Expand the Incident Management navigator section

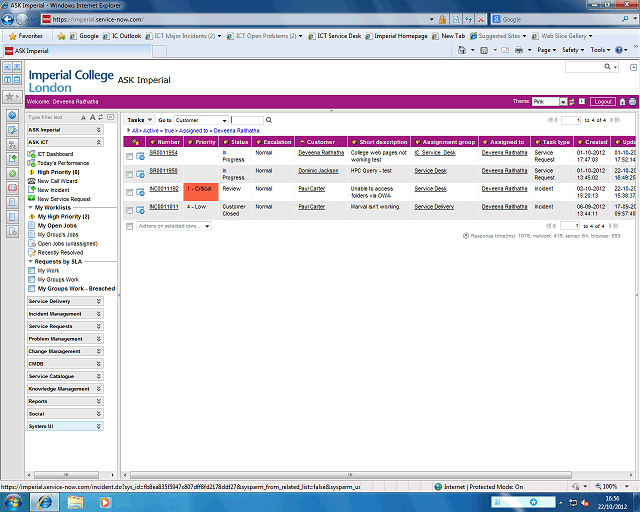65,313
